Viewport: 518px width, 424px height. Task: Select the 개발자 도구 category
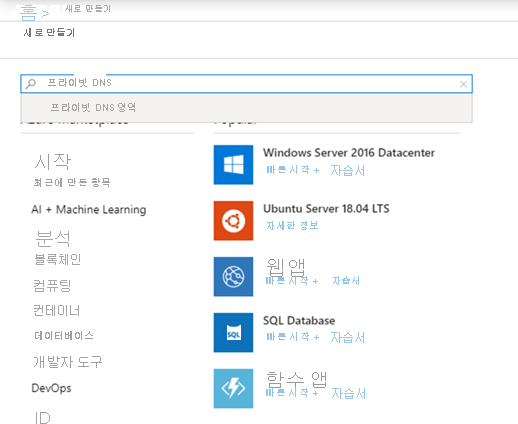click(68, 362)
